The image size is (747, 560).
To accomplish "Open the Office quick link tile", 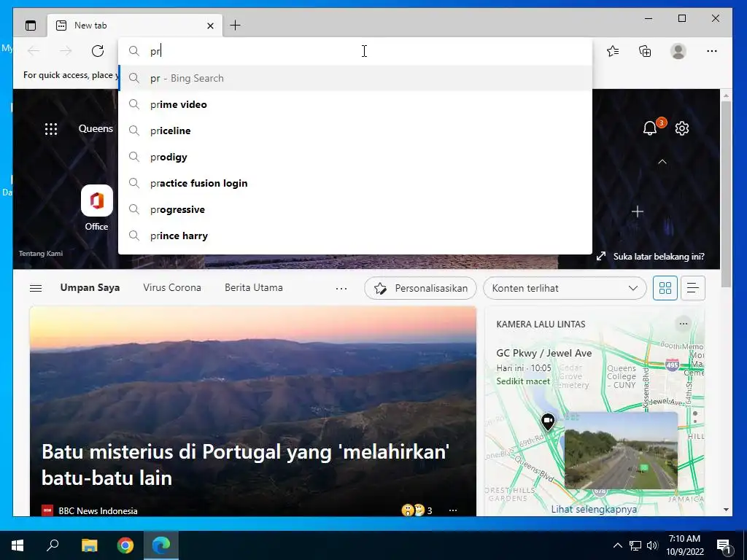I will pyautogui.click(x=97, y=208).
